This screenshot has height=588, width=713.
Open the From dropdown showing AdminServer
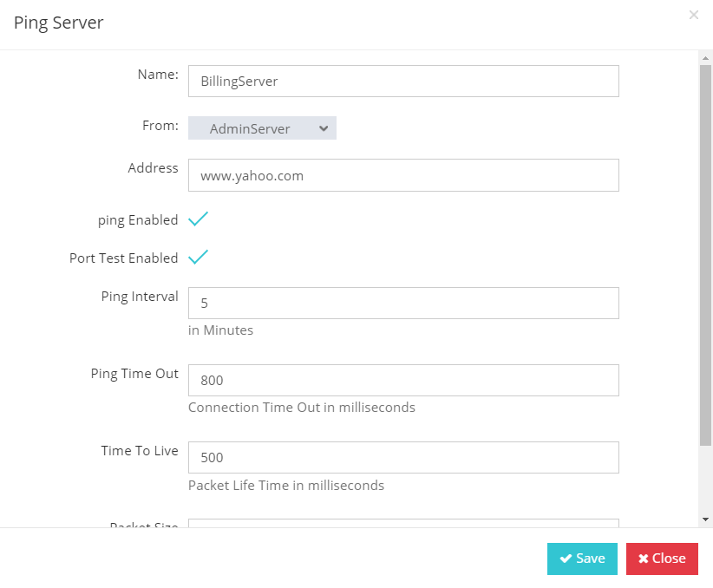(x=262, y=128)
